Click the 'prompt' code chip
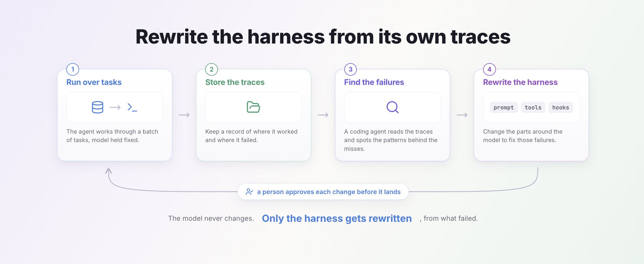The width and height of the screenshot is (644, 264). (504, 107)
